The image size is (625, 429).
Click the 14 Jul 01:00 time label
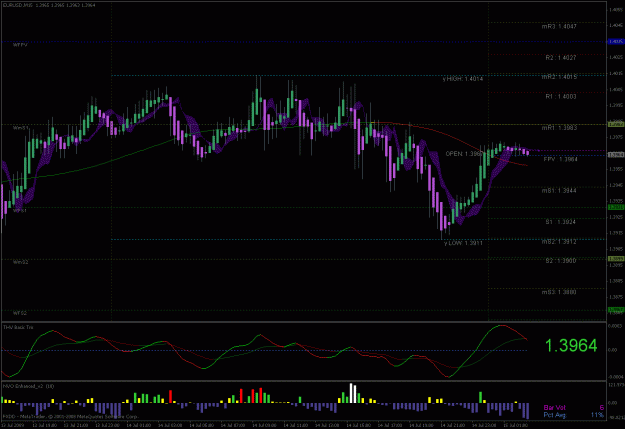point(138,425)
